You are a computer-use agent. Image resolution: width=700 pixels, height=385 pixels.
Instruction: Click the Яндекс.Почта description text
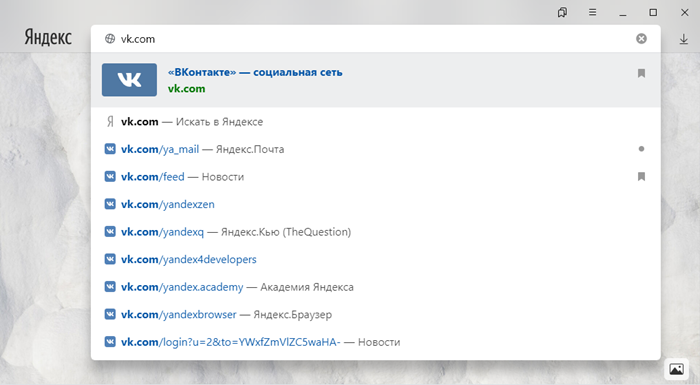click(250, 149)
